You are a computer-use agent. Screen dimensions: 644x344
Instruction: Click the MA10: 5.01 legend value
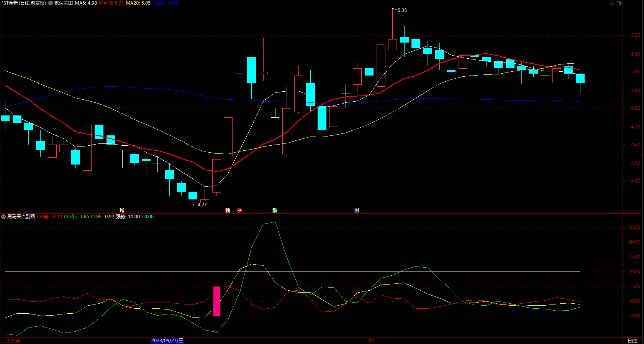point(111,3)
